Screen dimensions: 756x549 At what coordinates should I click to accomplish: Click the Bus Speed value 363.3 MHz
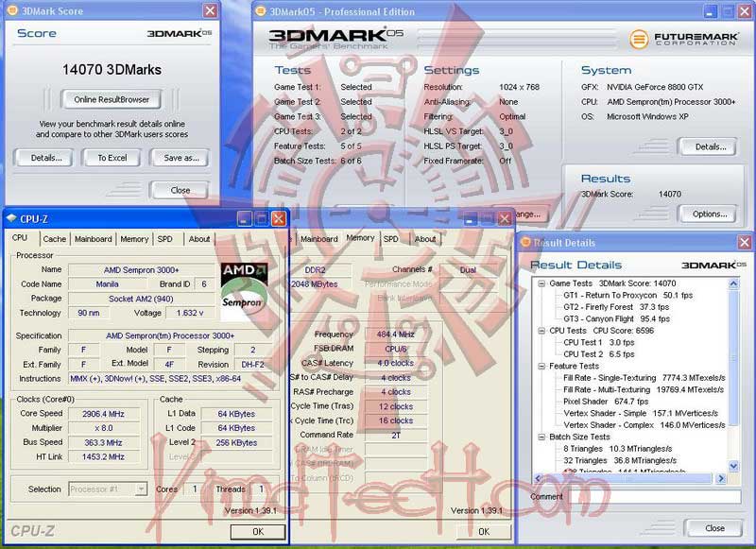[103, 442]
